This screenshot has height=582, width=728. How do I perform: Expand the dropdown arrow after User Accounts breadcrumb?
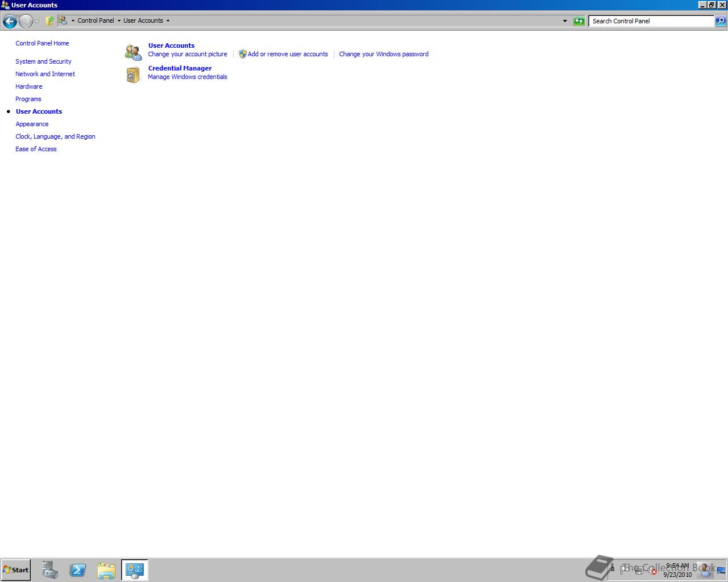(x=168, y=21)
